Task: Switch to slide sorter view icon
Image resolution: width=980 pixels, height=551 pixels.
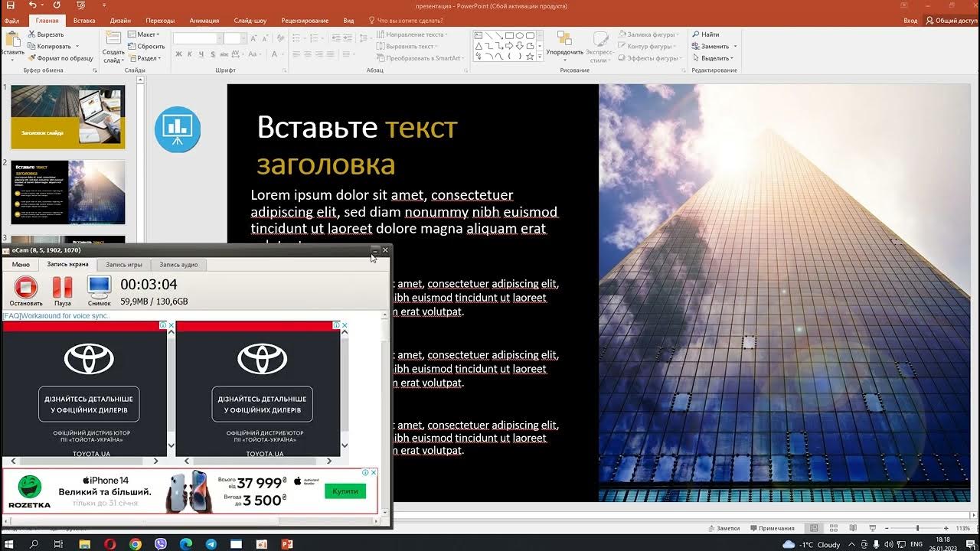Action: 833,528
